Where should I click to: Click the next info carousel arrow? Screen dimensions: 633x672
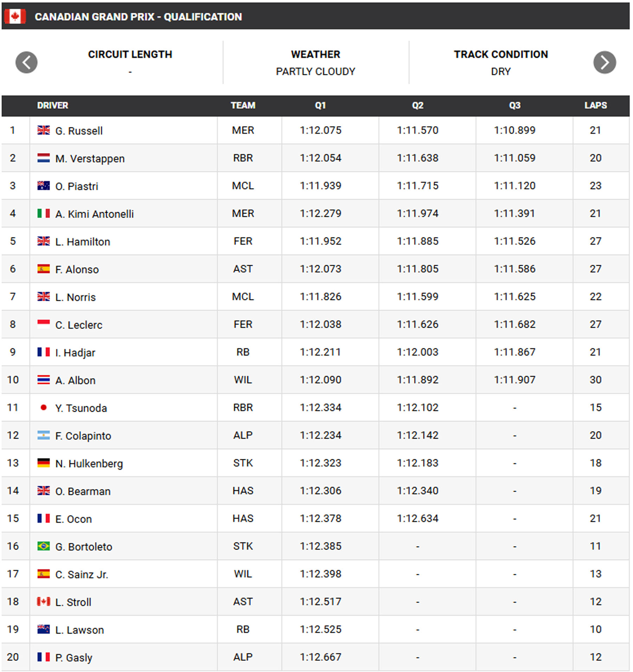(605, 63)
